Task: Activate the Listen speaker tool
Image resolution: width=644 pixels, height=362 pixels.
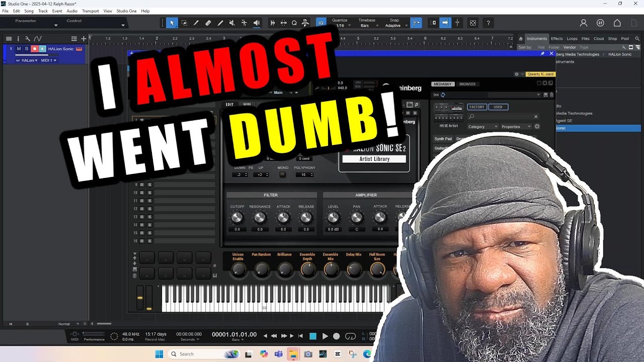Action: (257, 23)
